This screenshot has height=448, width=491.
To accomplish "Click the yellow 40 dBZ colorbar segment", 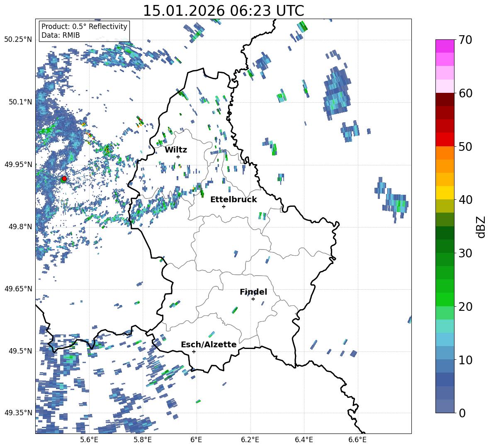I will (x=445, y=193).
